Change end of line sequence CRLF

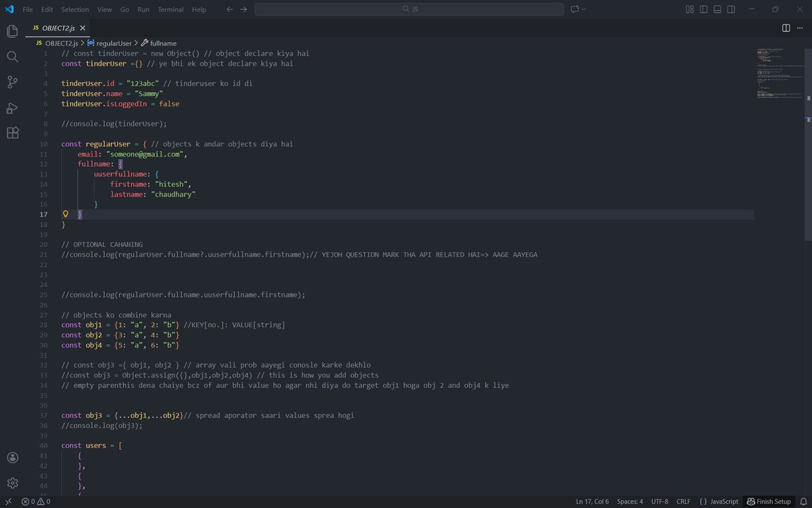[683, 501]
